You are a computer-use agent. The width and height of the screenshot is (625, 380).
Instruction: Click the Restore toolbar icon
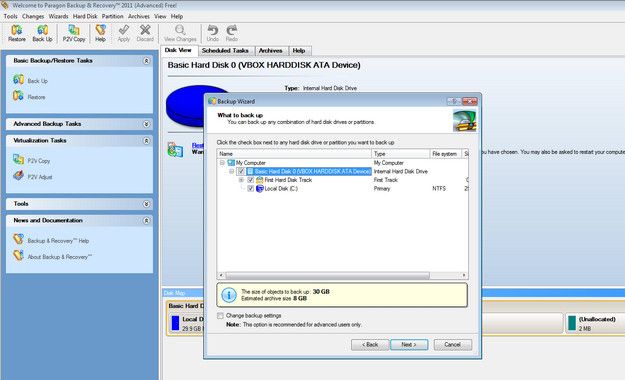17,30
